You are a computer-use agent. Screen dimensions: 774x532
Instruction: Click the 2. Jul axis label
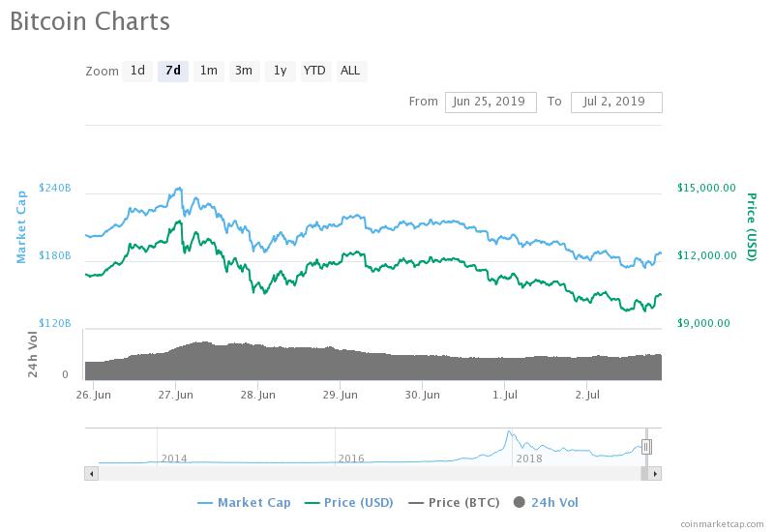[587, 396]
